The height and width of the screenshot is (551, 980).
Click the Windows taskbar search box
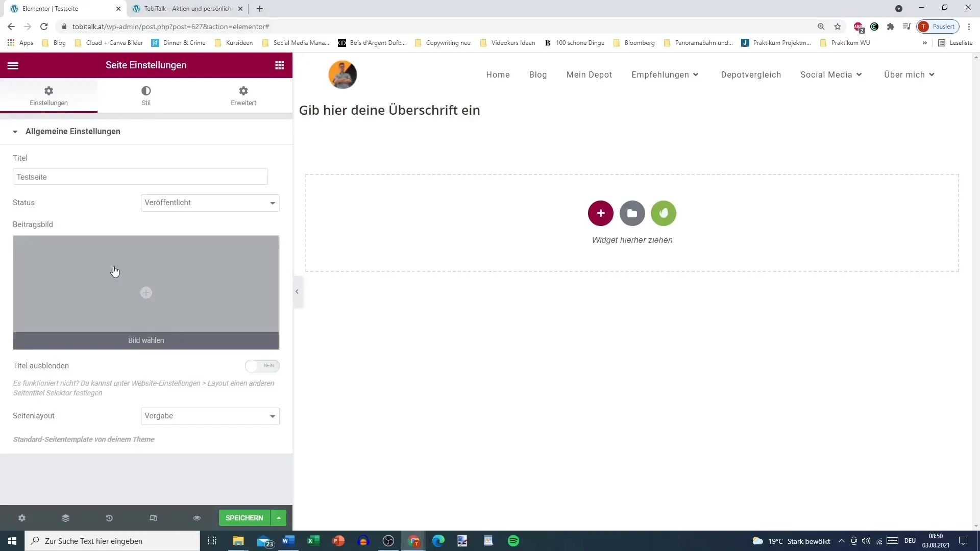click(x=112, y=541)
